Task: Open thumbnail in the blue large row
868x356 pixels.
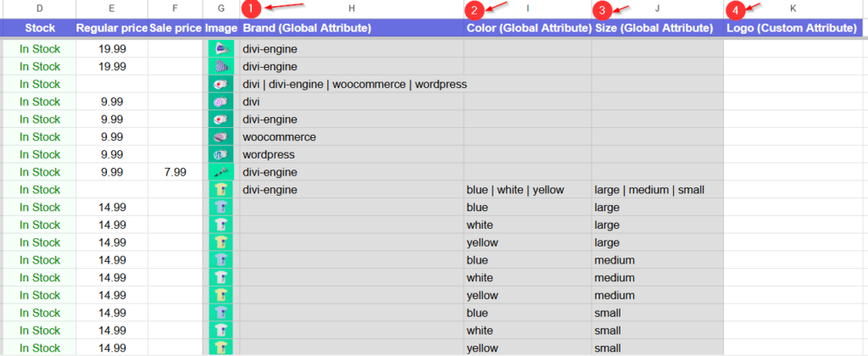Action: pyautogui.click(x=221, y=208)
